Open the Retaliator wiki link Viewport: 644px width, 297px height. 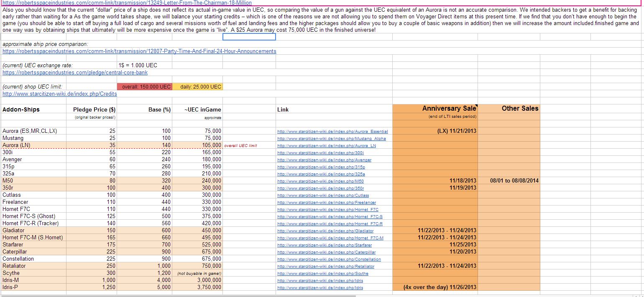[326, 266]
